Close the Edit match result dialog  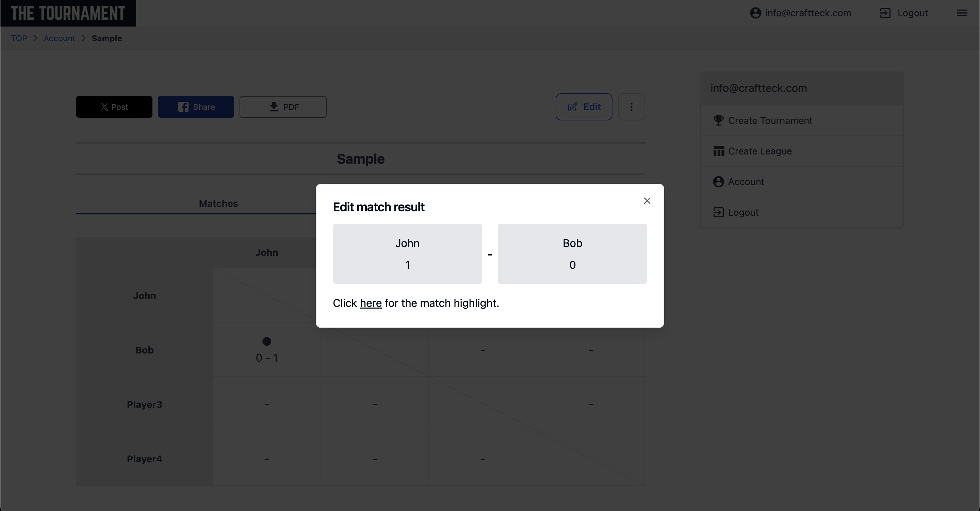pyautogui.click(x=647, y=201)
